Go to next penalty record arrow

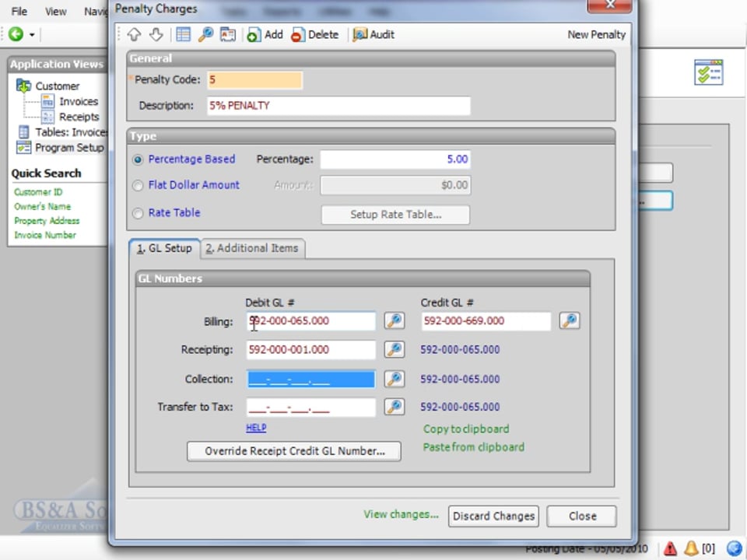[156, 35]
